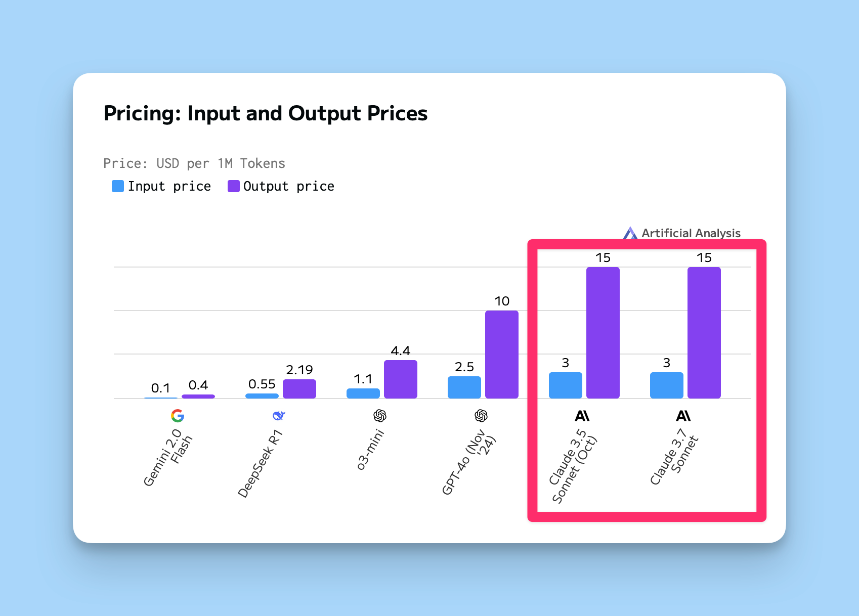This screenshot has width=859, height=616.
Task: Click the blue Input price color swatch
Action: pos(118,186)
